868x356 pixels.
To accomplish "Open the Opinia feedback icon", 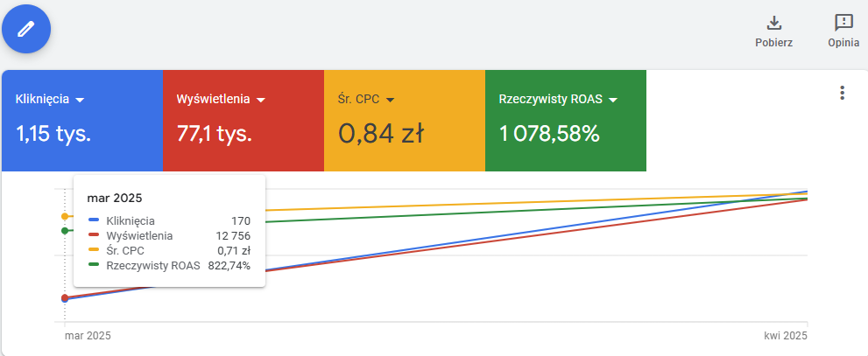I will (x=843, y=23).
